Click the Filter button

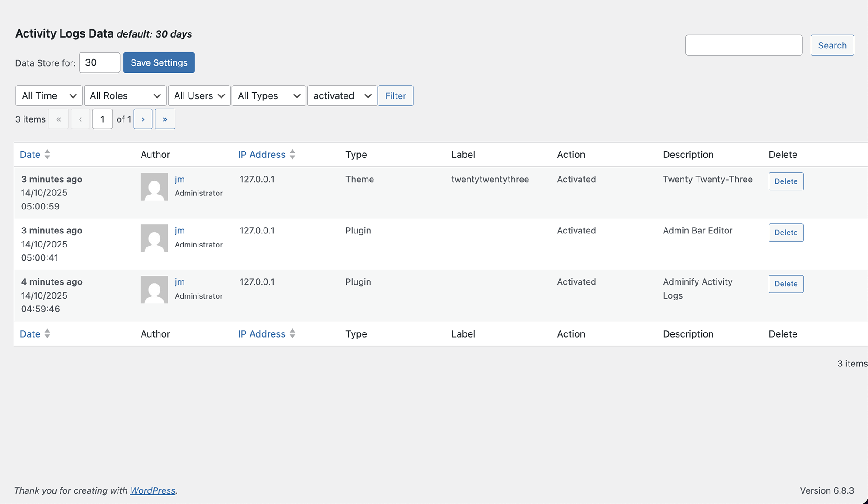pyautogui.click(x=395, y=95)
